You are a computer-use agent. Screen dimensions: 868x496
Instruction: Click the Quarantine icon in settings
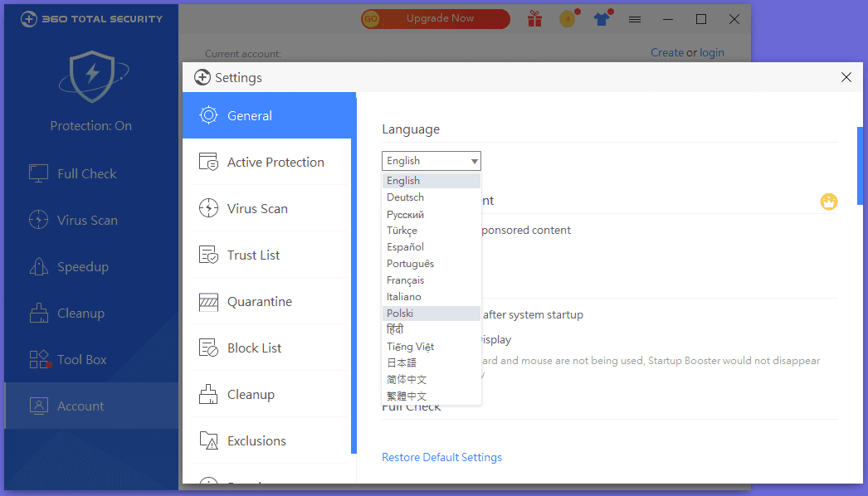[x=208, y=302]
